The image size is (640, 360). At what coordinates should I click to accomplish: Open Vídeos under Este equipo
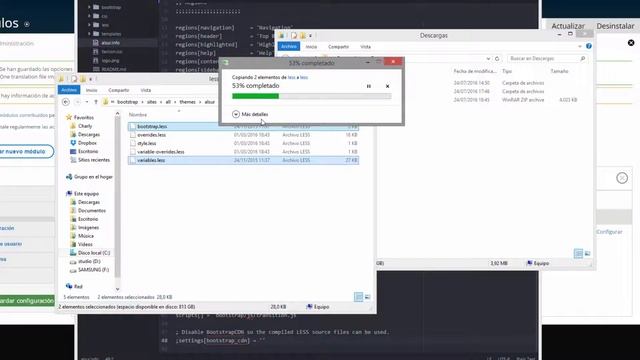[x=81, y=244]
